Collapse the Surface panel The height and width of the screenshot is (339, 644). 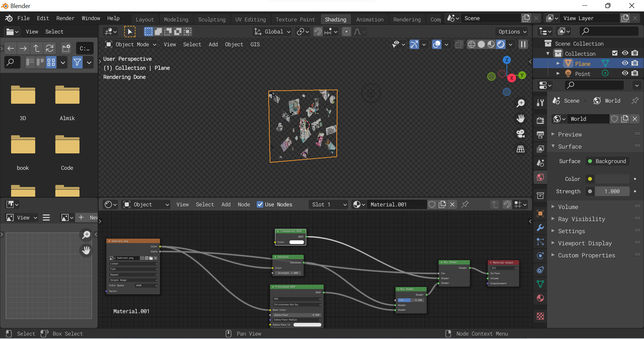click(x=570, y=146)
